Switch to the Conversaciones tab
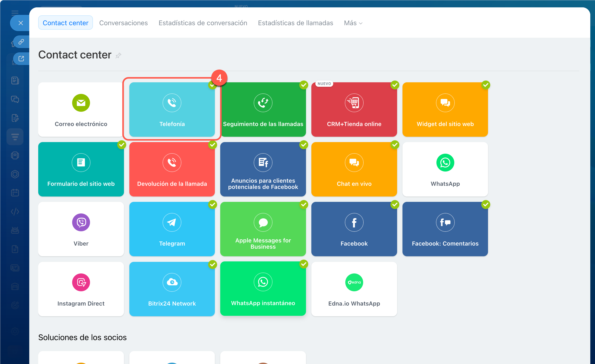The image size is (595, 364). click(123, 23)
